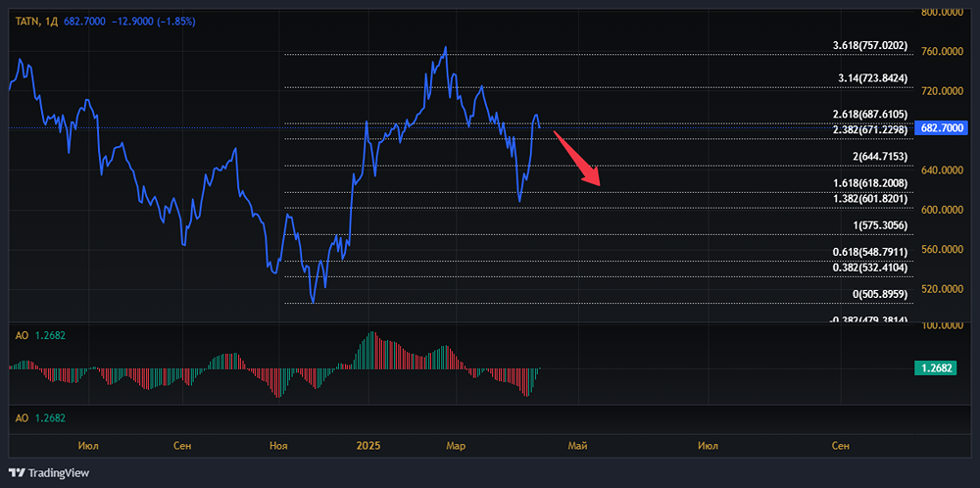Select the 1.618(618.2008) Fibonacci level label
Viewport: 980px width, 488px height.
[x=869, y=183]
